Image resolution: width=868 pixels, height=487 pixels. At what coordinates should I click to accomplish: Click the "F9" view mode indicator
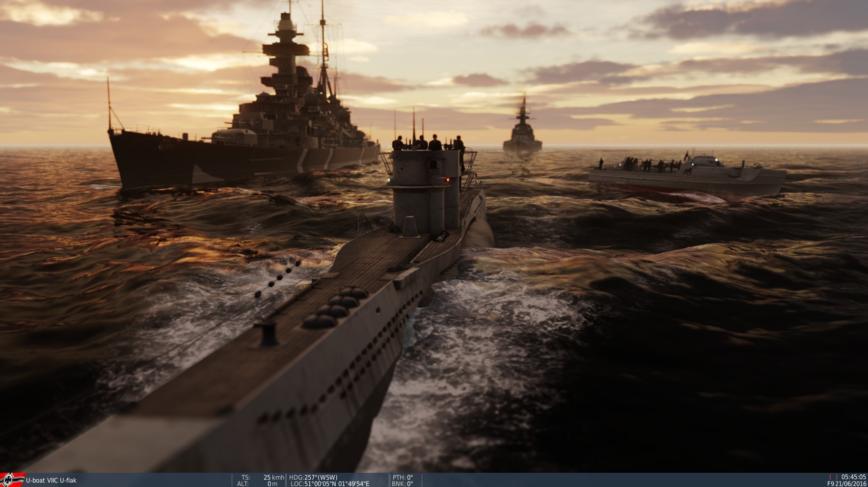(831, 484)
